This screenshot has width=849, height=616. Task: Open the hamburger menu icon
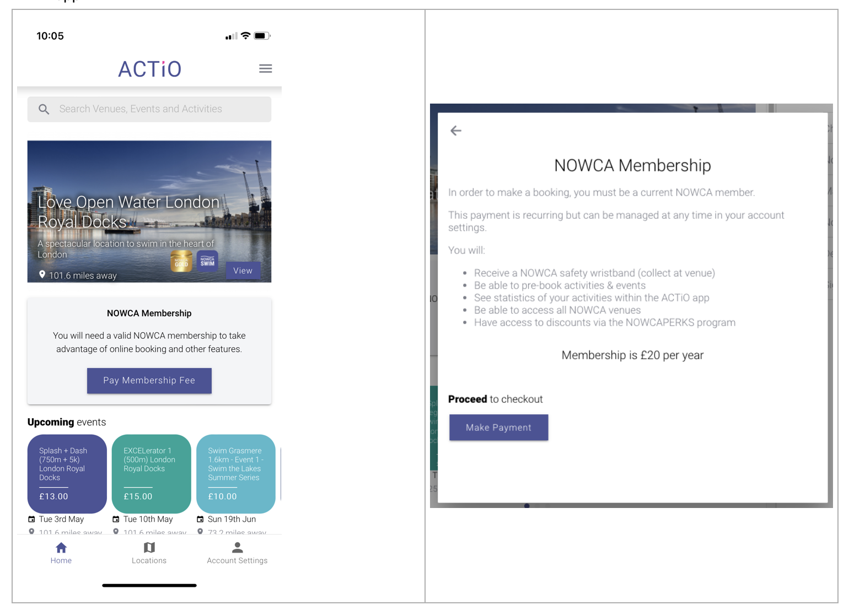tap(265, 69)
